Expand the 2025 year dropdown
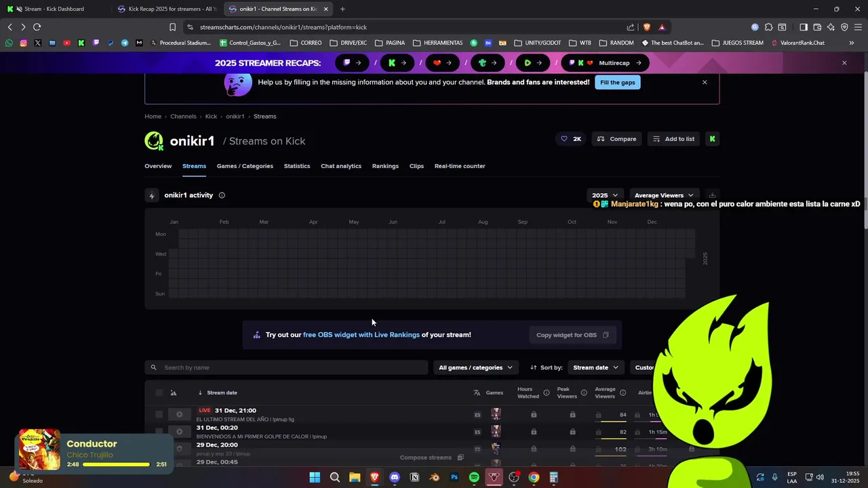This screenshot has width=868, height=488. point(605,195)
